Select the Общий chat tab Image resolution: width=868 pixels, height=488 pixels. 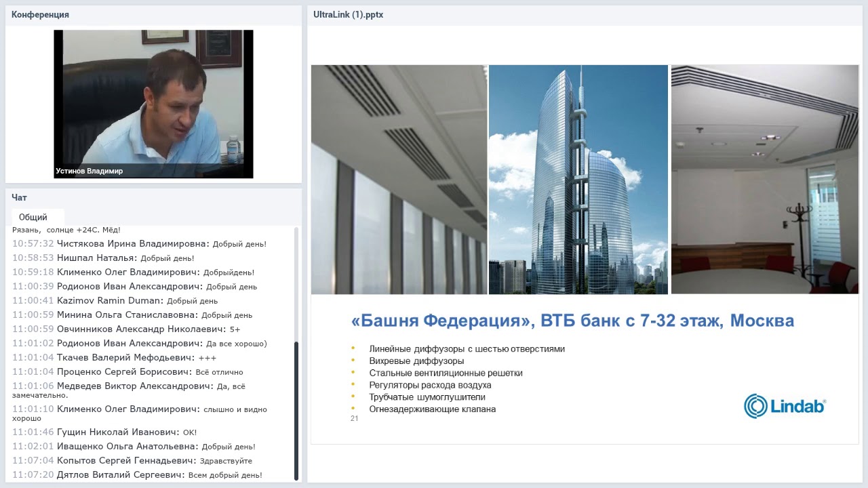38,218
